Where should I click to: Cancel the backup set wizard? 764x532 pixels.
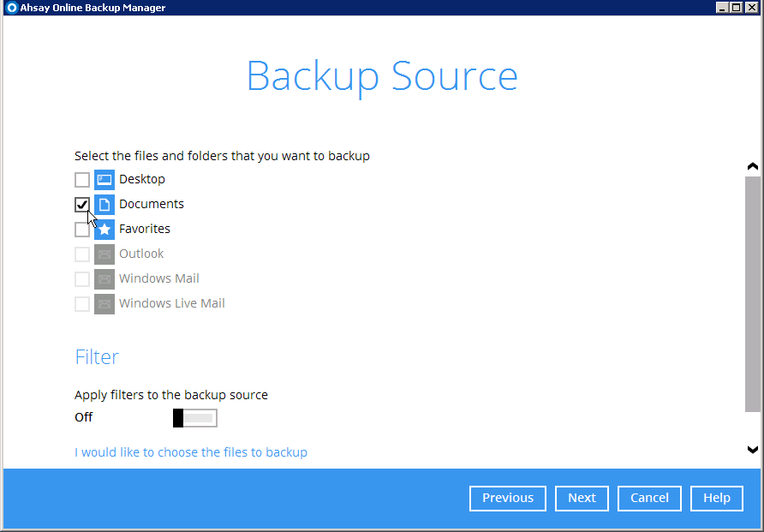pos(649,498)
